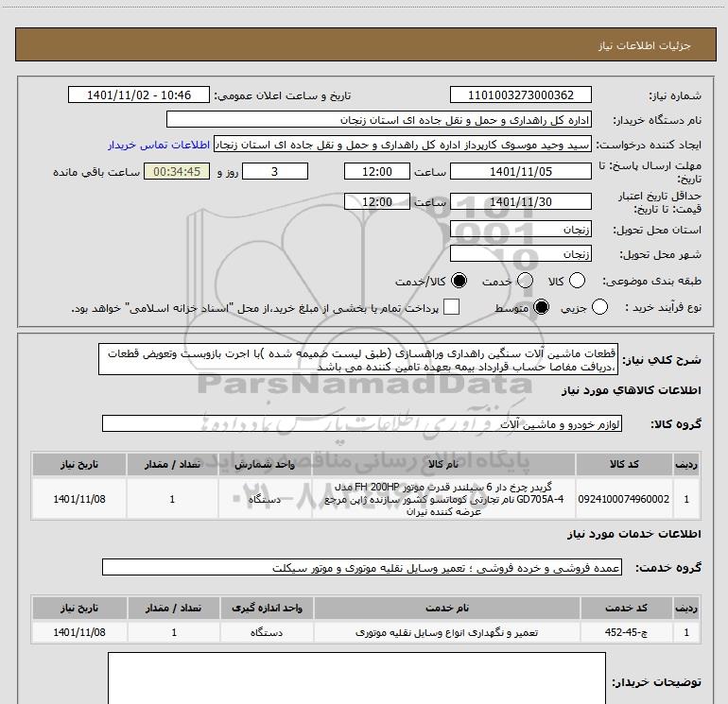This screenshot has height=704, width=728.
Task: Click the نام کالا column header
Action: [443, 464]
